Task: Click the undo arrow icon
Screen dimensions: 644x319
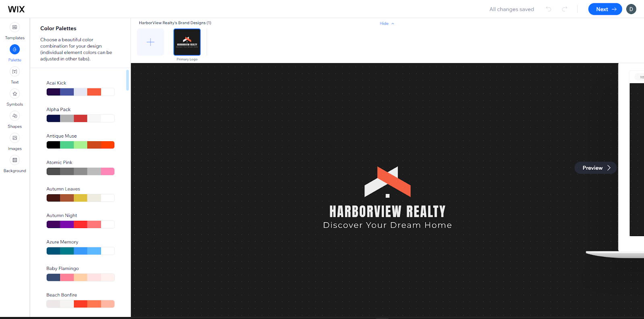Action: click(549, 9)
